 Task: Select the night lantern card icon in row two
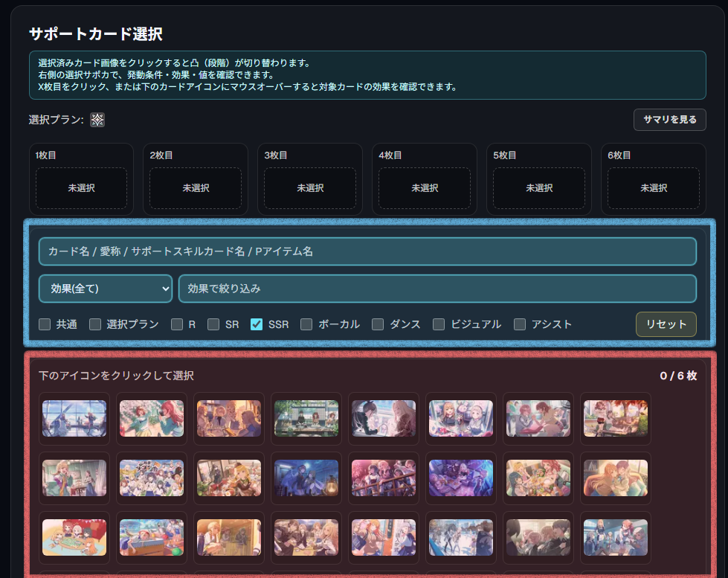coord(306,478)
